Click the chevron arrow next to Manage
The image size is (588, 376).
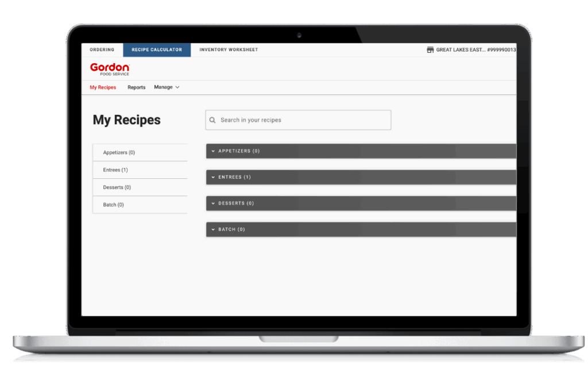[x=177, y=87]
